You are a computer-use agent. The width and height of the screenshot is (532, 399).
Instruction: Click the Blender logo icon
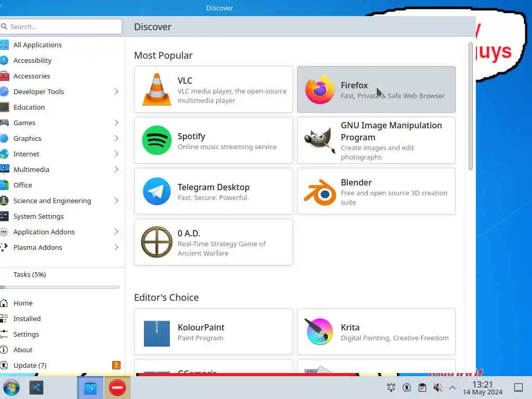[320, 192]
